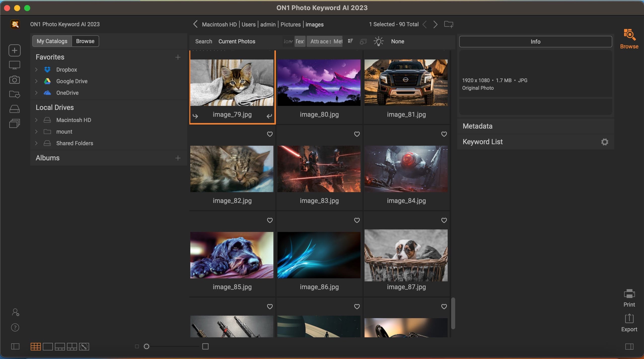Go back with the path bar back arrow
The image size is (644, 359).
pyautogui.click(x=195, y=24)
